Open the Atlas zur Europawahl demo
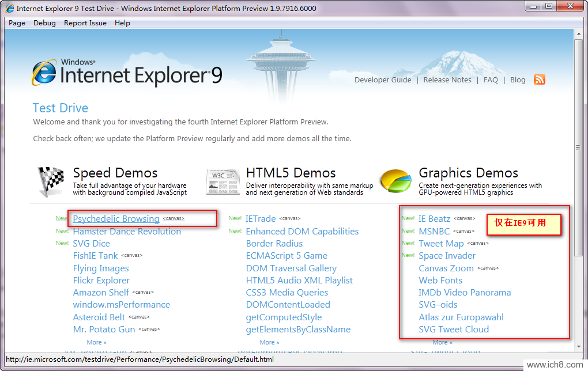The image size is (588, 371). [x=461, y=317]
